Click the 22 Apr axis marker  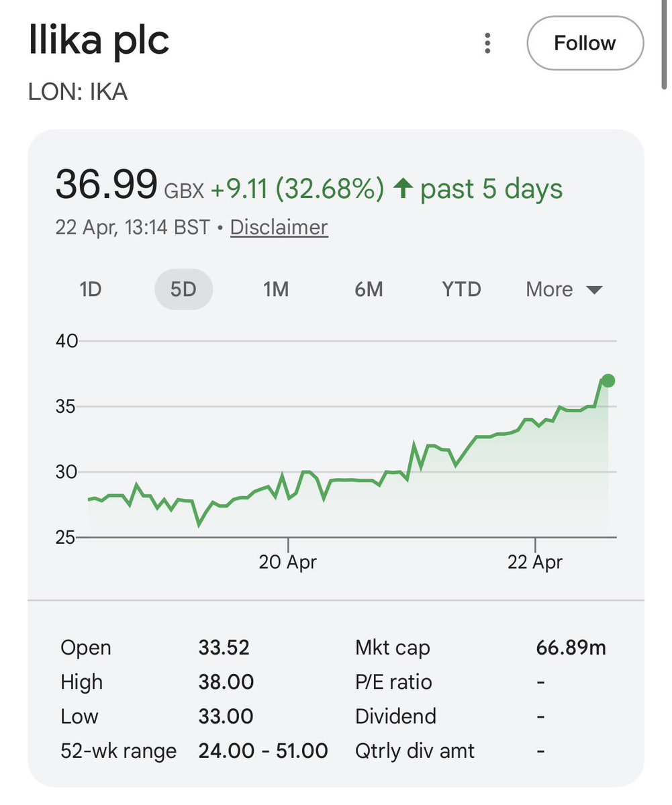535,562
